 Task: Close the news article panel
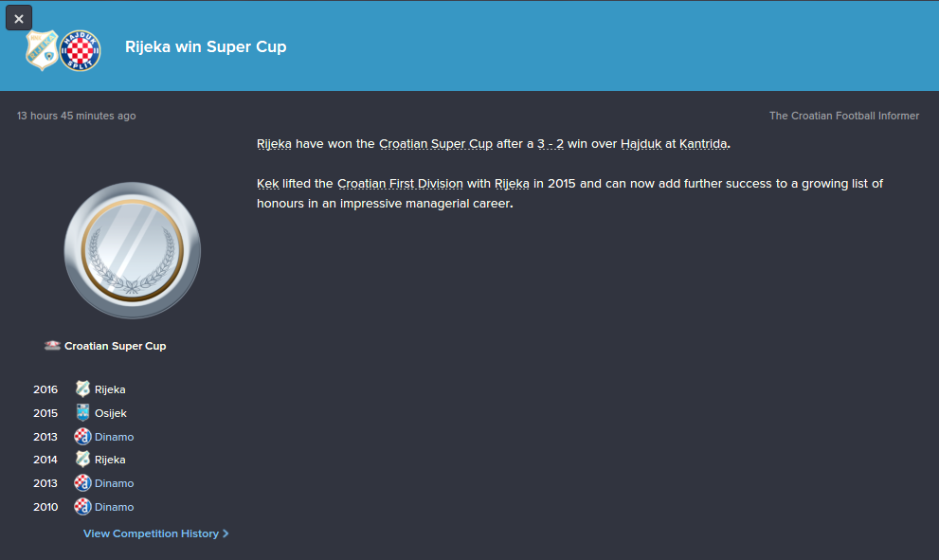pyautogui.click(x=19, y=18)
